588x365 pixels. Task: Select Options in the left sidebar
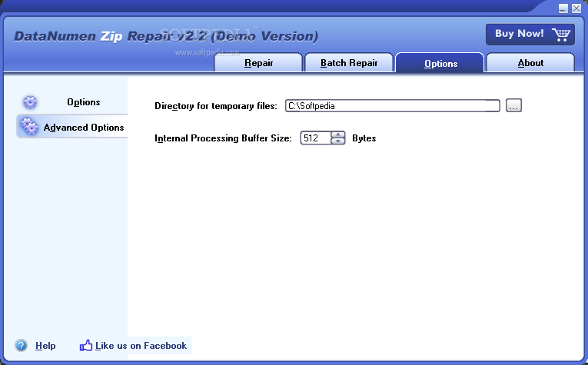click(x=72, y=102)
